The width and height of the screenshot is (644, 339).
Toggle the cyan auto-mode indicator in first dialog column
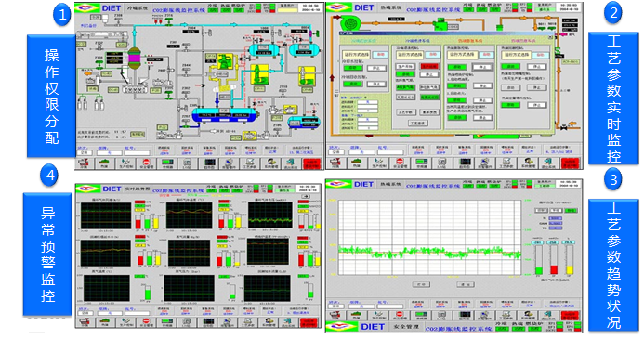click(x=380, y=55)
